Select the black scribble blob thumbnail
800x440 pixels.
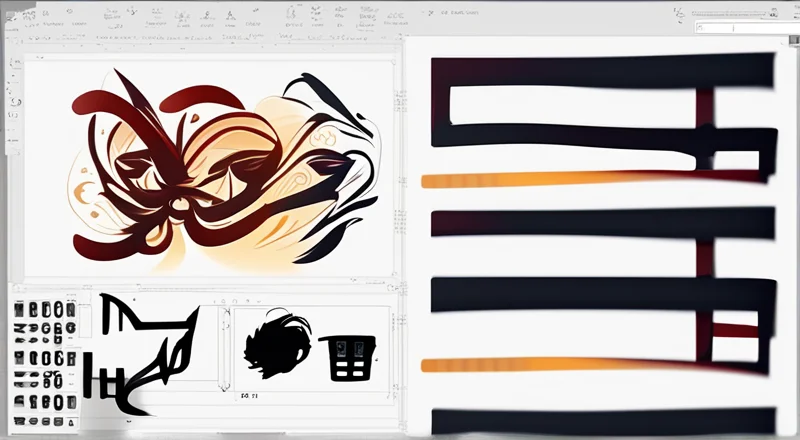pyautogui.click(x=273, y=345)
